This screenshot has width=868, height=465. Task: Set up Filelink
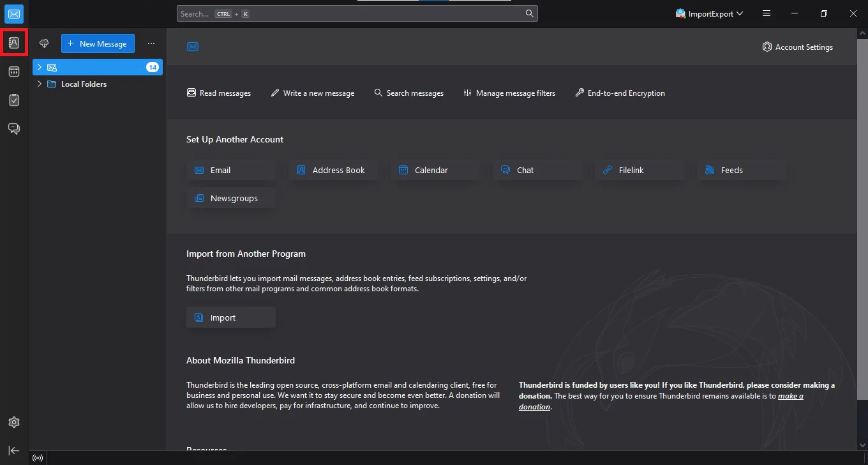[640, 170]
